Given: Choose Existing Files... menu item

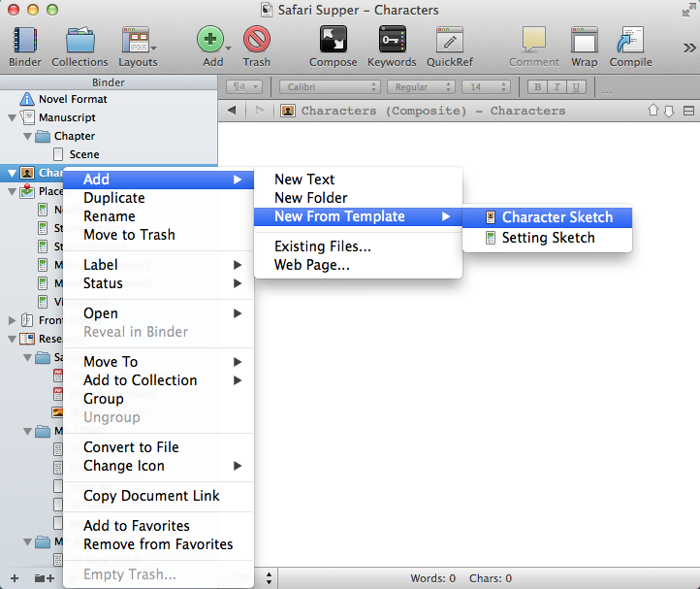Looking at the screenshot, I should [358, 246].
